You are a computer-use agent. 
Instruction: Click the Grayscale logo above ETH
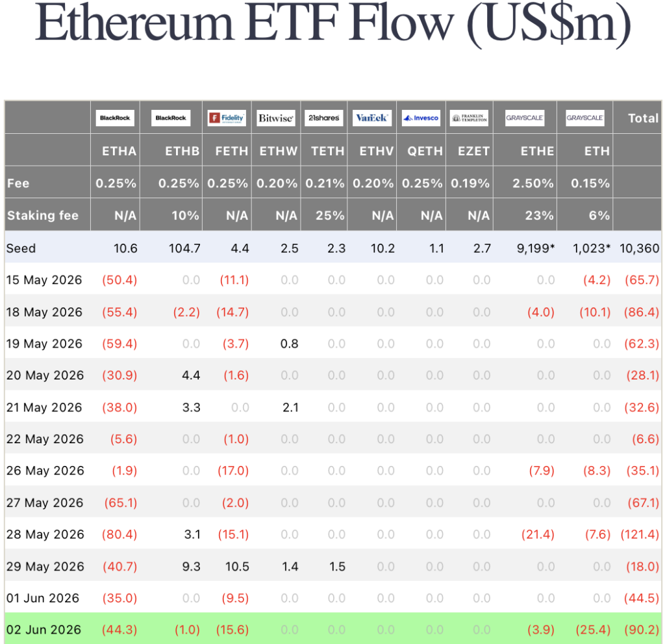[x=585, y=118]
